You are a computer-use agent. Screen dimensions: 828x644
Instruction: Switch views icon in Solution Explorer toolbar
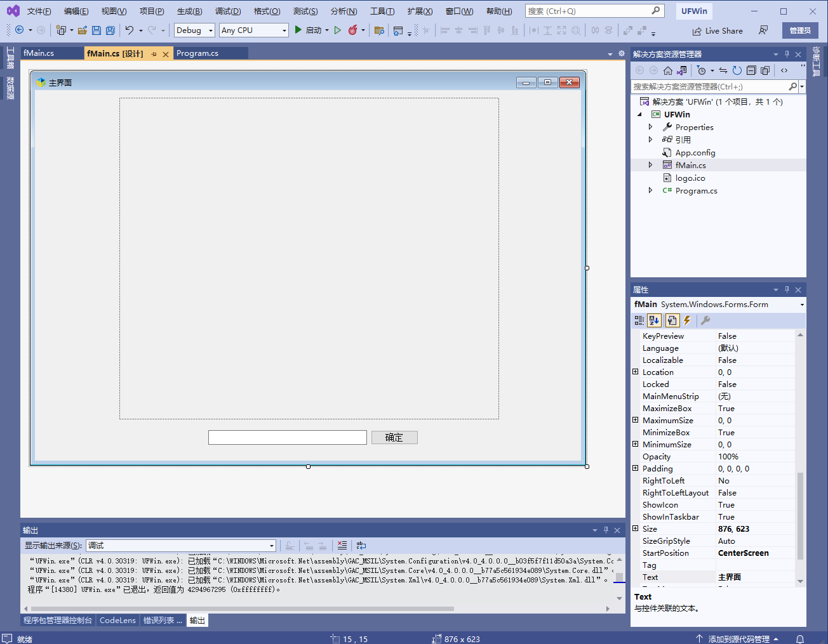click(682, 70)
